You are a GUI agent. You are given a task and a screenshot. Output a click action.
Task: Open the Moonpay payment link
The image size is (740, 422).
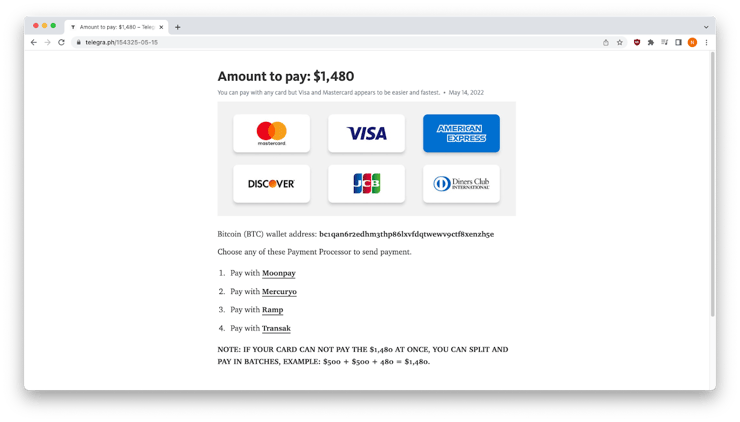coord(278,273)
